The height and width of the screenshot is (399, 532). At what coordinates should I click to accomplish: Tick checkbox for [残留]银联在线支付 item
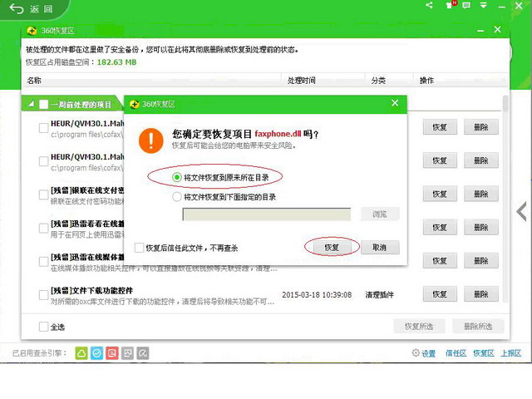43,195
